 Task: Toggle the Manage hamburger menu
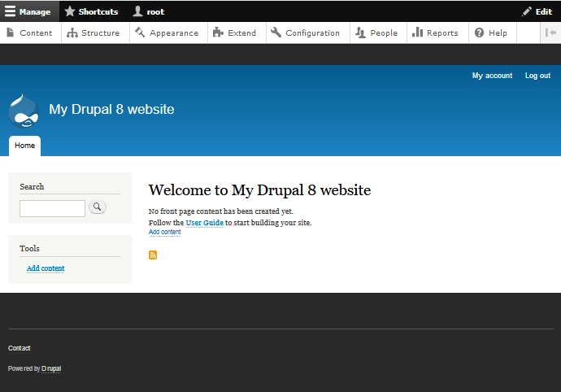(29, 11)
